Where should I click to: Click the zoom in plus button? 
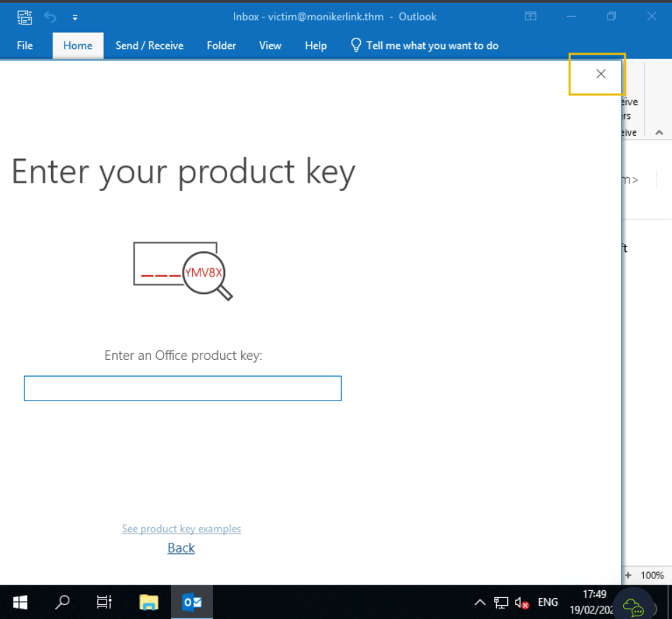coord(629,576)
